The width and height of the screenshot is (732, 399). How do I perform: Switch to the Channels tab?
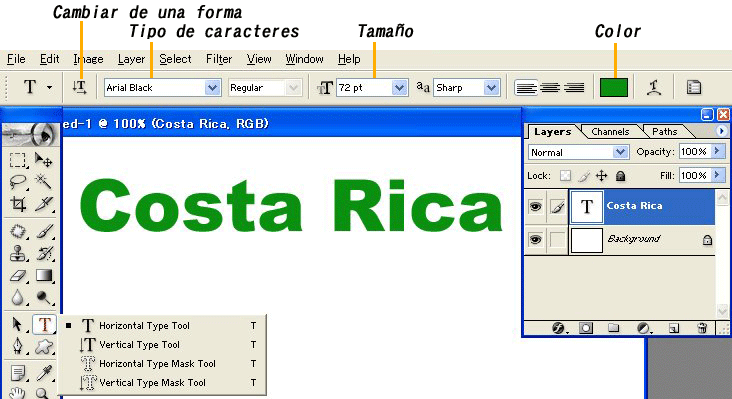tap(610, 132)
